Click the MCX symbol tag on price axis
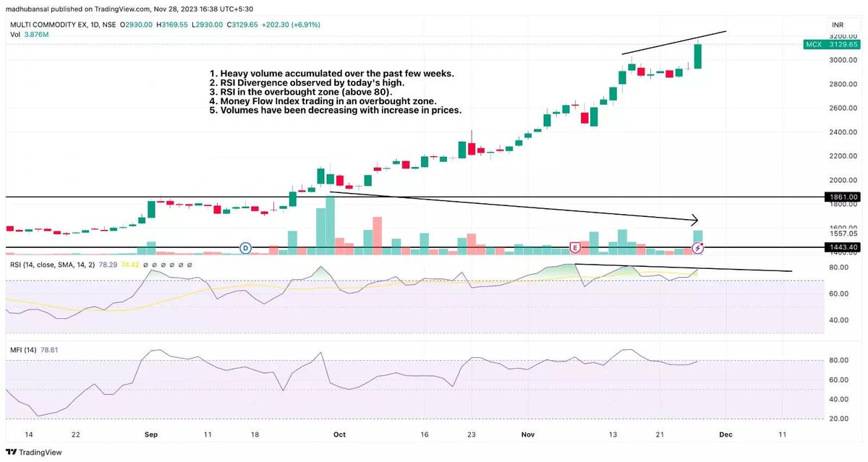 pos(814,45)
